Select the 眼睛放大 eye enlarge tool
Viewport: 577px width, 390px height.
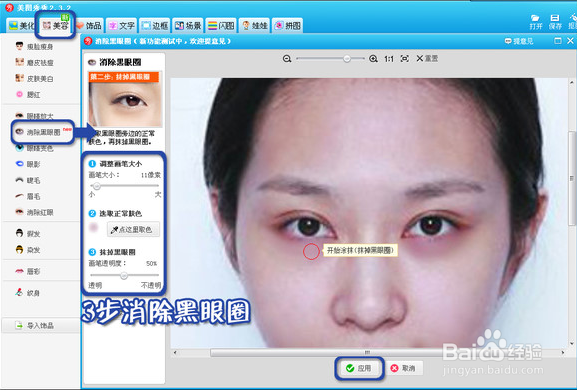coord(35,116)
